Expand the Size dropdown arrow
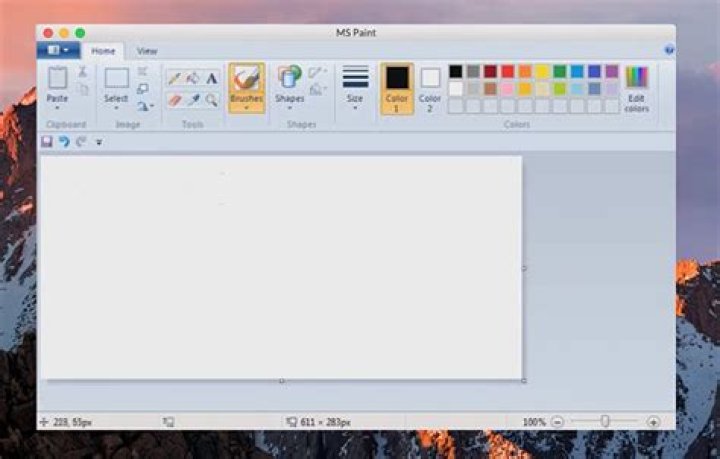Viewport: 720px width, 459px height. pos(355,108)
